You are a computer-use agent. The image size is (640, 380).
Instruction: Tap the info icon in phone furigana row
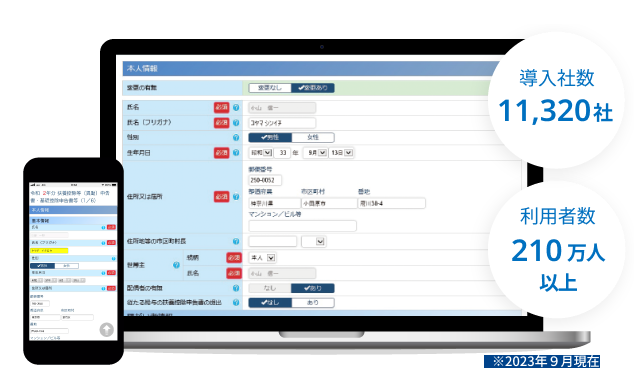click(103, 243)
